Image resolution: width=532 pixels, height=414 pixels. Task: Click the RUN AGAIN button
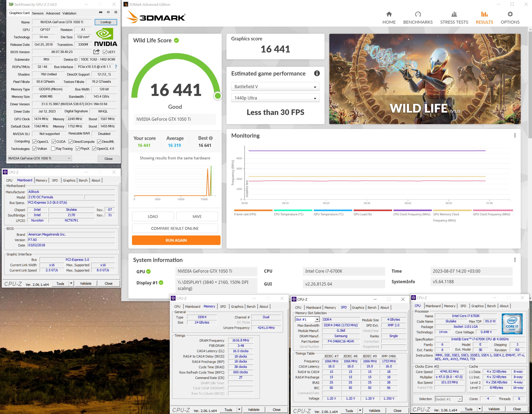176,240
